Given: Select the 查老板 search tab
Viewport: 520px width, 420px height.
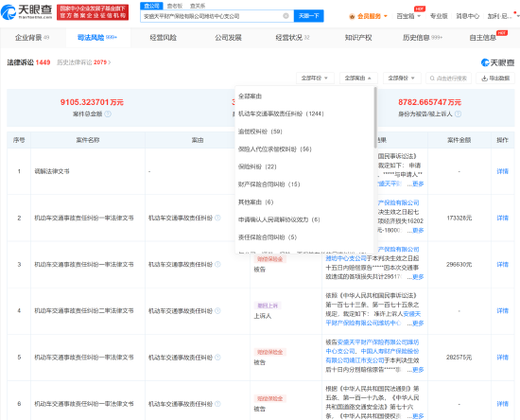Looking at the screenshot, I should point(175,6).
